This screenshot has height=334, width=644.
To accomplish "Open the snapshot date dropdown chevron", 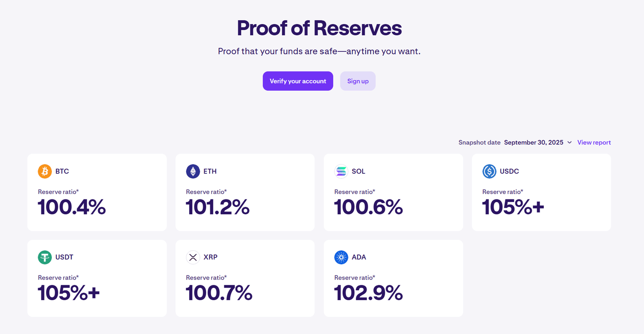I will [569, 142].
